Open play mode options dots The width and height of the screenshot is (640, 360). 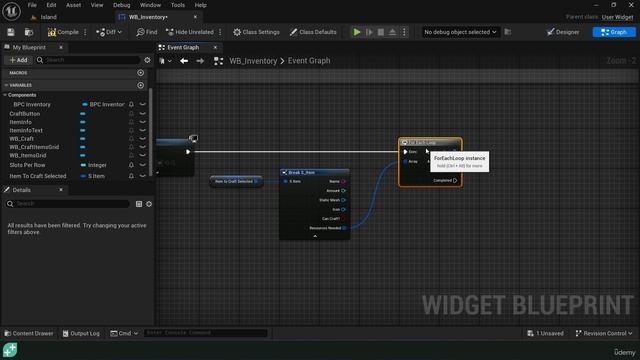(404, 32)
